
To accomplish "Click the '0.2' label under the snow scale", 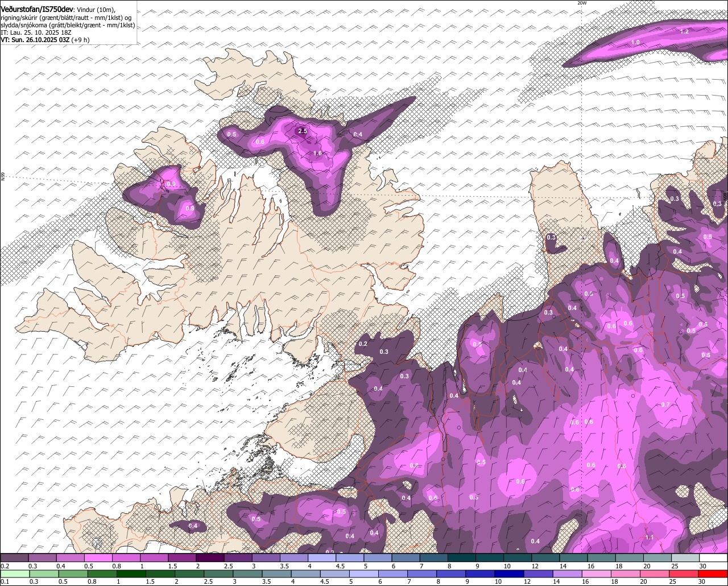I will 5,566.
